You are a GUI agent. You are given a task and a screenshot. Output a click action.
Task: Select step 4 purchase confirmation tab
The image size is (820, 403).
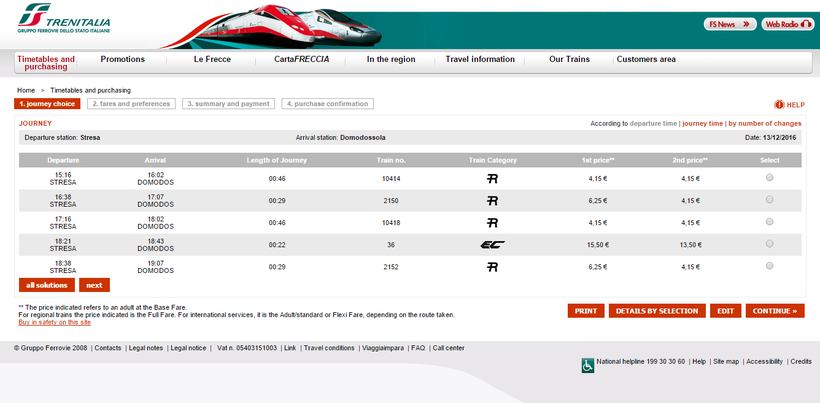[x=327, y=104]
